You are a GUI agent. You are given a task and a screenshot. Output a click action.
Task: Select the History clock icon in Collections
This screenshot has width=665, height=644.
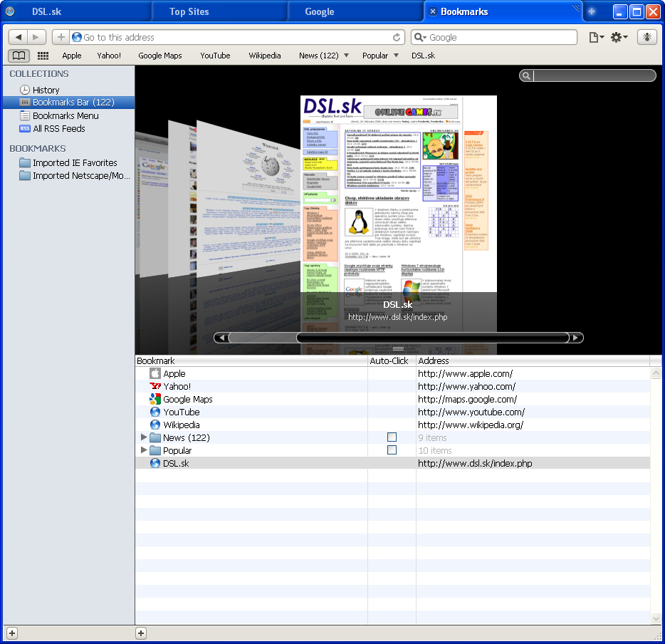[x=25, y=90]
